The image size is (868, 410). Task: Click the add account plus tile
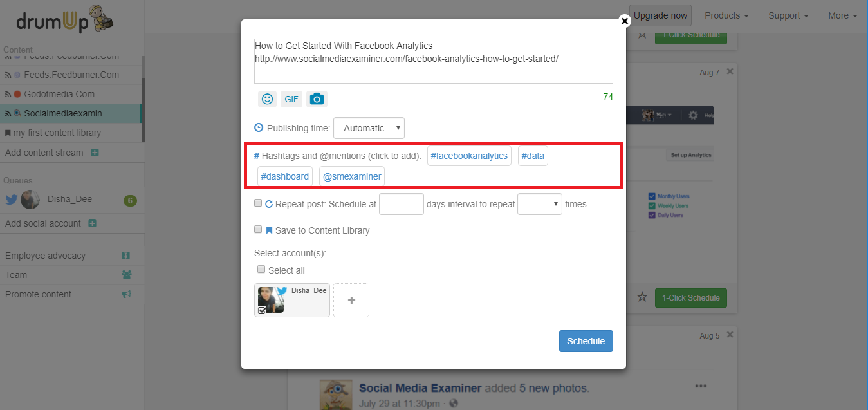pos(351,301)
